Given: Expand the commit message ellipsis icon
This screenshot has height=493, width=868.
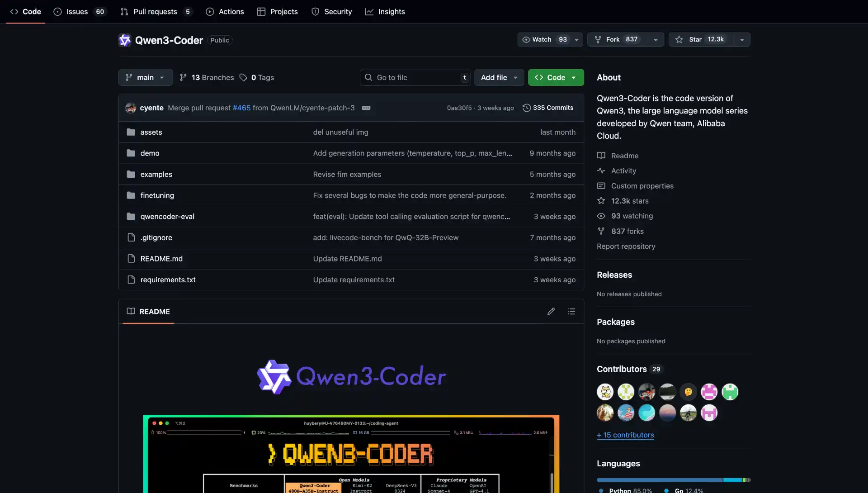Looking at the screenshot, I should pos(366,108).
